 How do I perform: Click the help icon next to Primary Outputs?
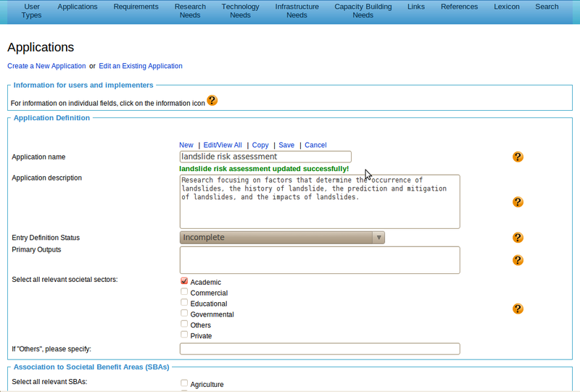point(518,260)
